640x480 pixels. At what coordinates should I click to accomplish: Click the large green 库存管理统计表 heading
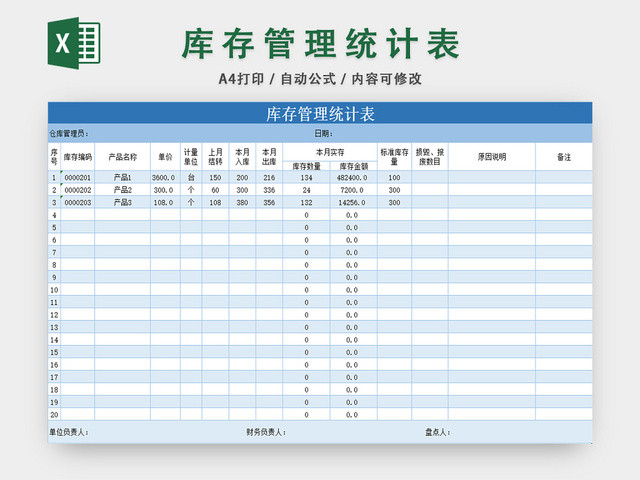(x=321, y=43)
